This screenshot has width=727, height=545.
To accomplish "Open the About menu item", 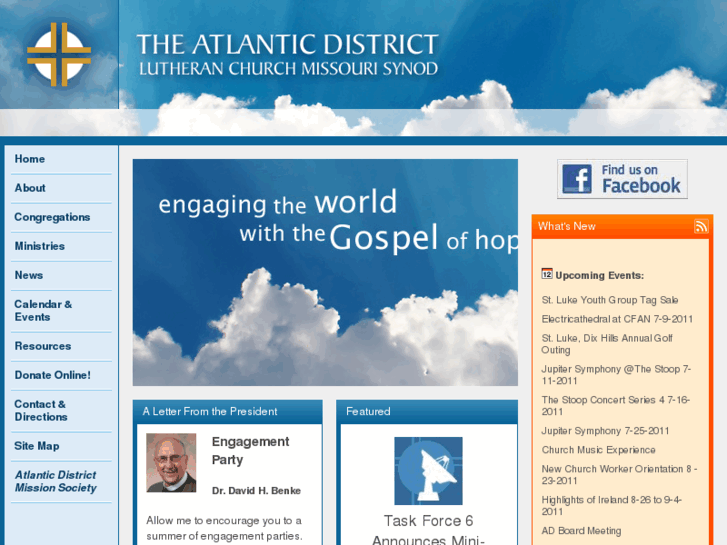I will tap(30, 188).
